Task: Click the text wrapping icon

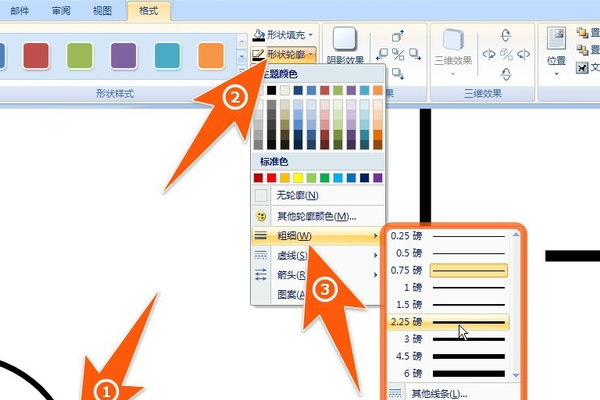Action: 582,68
